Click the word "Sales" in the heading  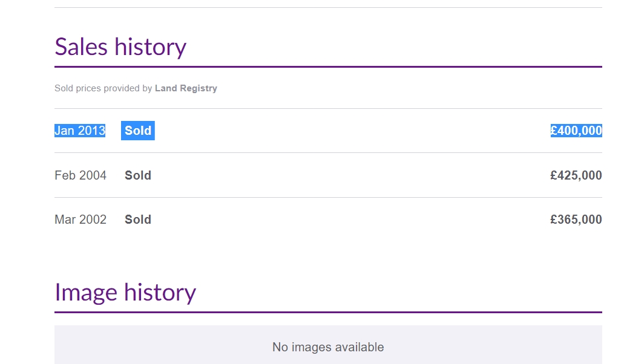80,47
